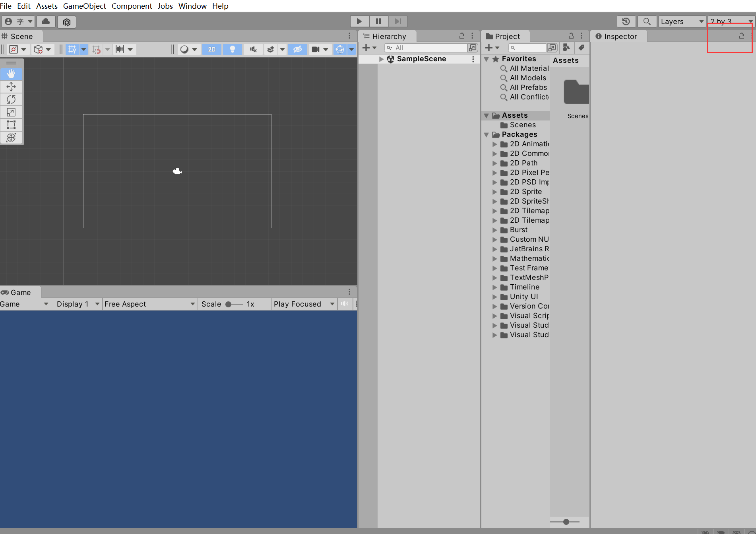This screenshot has height=534, width=756.
Task: Expand the 2D Sprite package folder
Action: (x=495, y=192)
